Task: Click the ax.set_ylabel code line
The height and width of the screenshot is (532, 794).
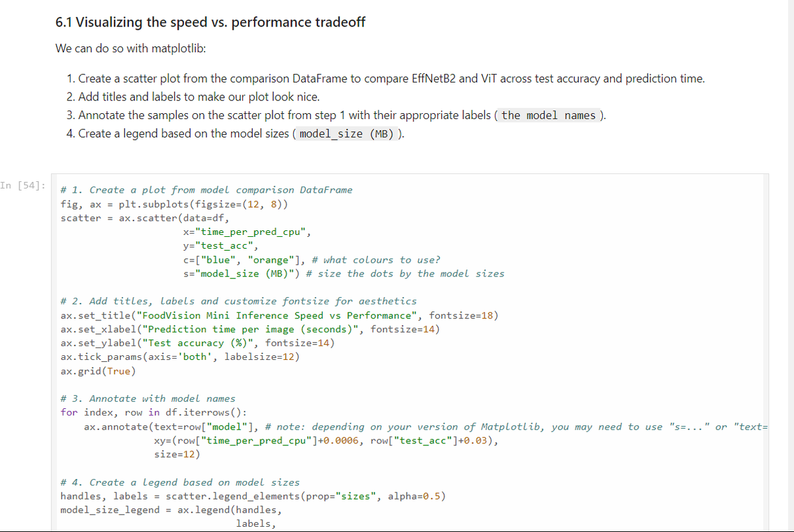Action: point(197,343)
